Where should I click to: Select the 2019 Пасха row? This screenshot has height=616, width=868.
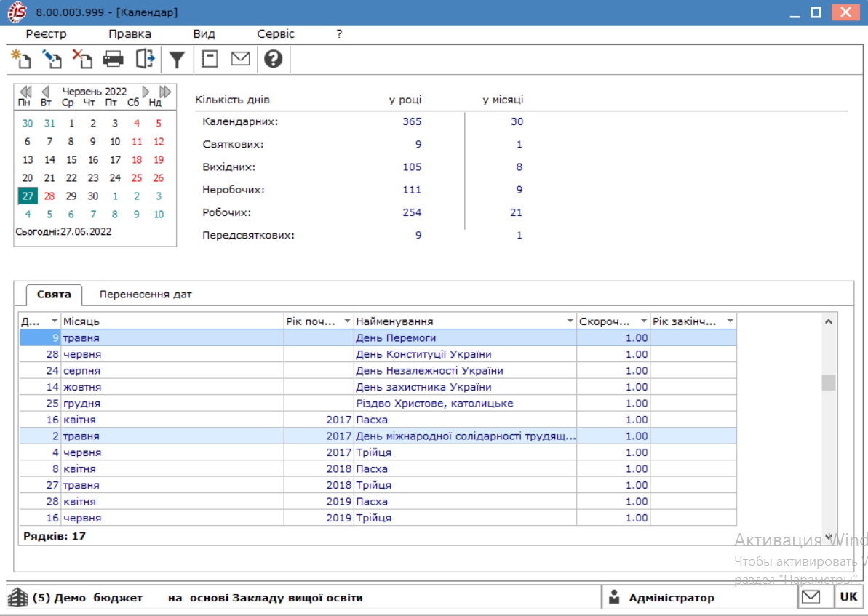point(378,501)
